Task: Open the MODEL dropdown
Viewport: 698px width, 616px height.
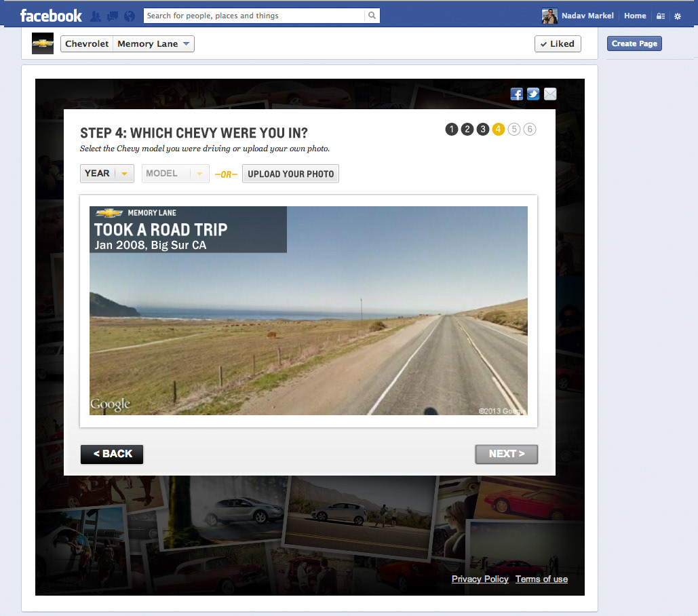Action: [x=176, y=174]
